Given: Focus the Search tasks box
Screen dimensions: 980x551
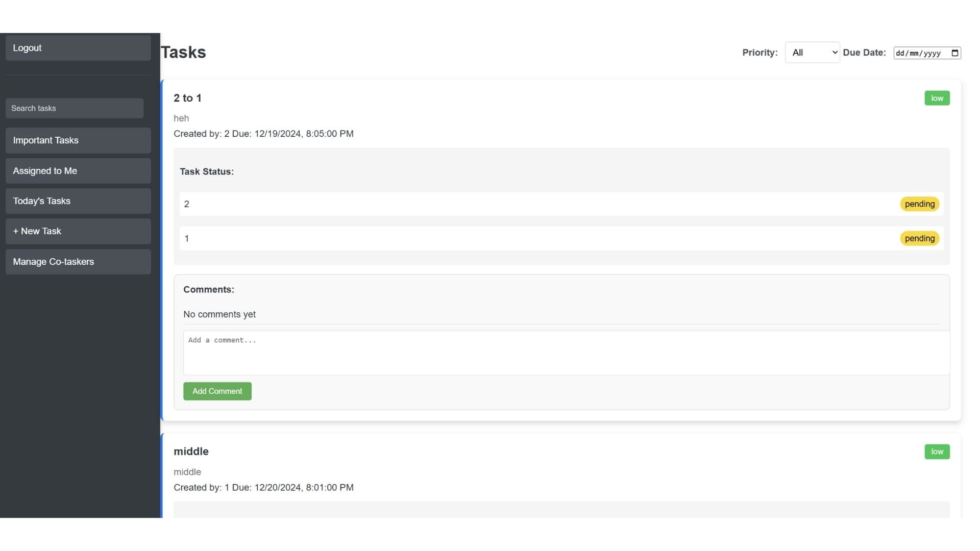Looking at the screenshot, I should [75, 108].
